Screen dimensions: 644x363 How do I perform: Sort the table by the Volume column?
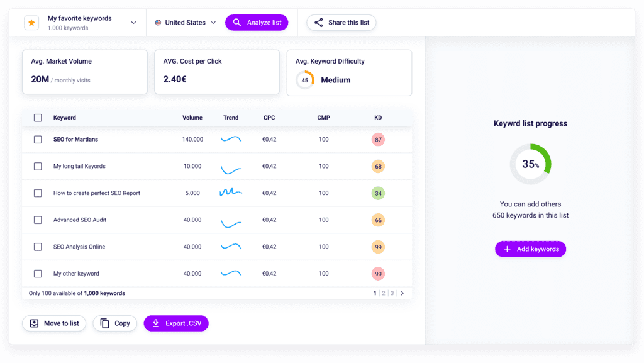pos(192,118)
